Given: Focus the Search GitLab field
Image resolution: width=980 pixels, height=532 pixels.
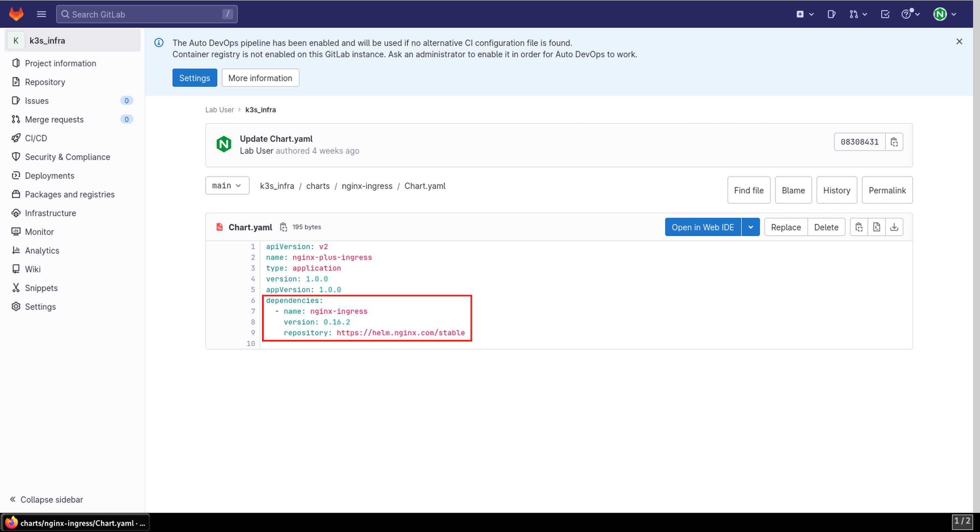Looking at the screenshot, I should click(x=147, y=14).
